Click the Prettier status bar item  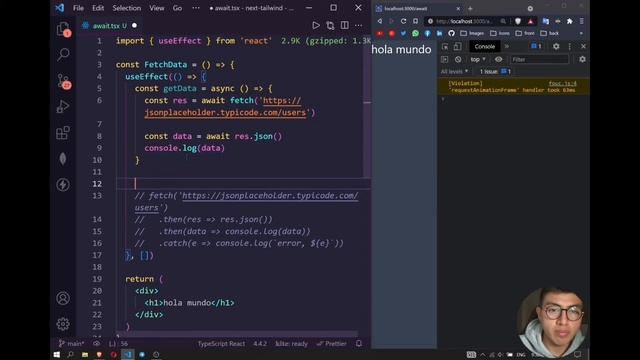(331, 344)
